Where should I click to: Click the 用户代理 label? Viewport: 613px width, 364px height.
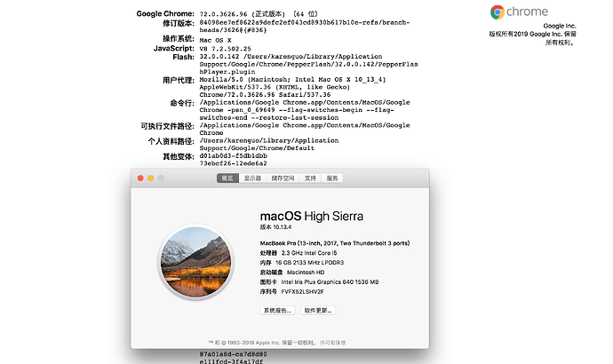[x=179, y=81]
